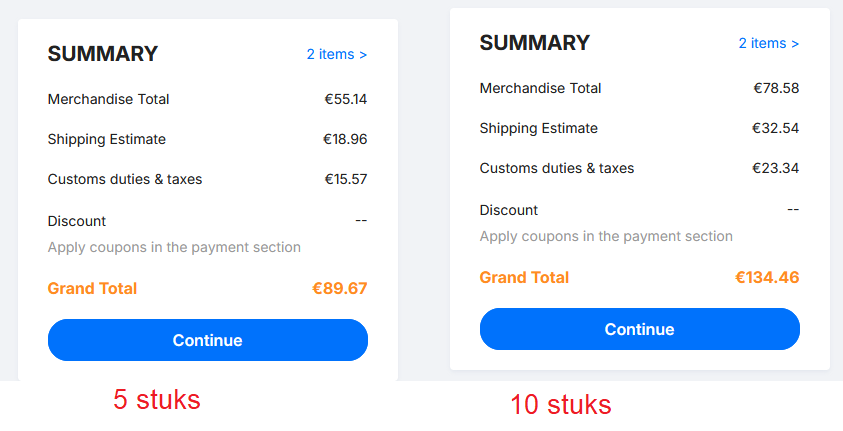Click the Grand Total label beside €134.46
Screen dimensions: 843x431
click(x=524, y=278)
